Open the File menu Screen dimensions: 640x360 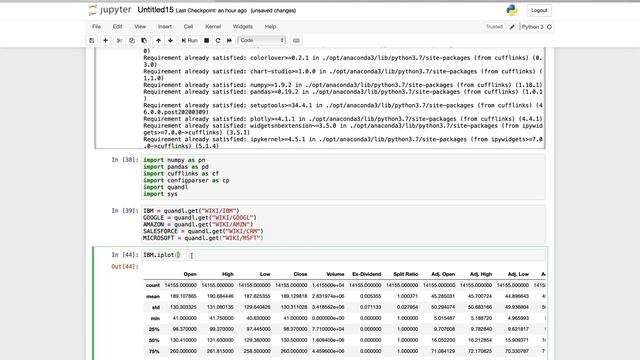[96, 27]
